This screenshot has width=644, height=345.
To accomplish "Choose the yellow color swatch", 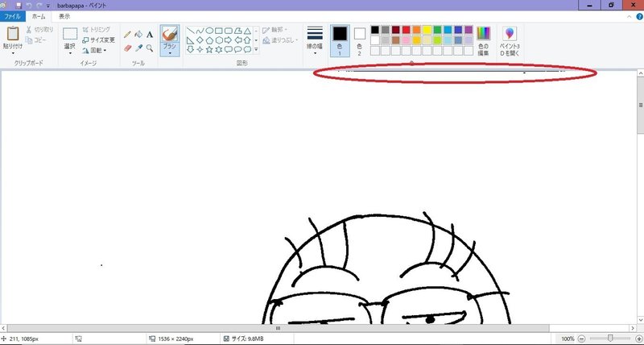I will [427, 30].
